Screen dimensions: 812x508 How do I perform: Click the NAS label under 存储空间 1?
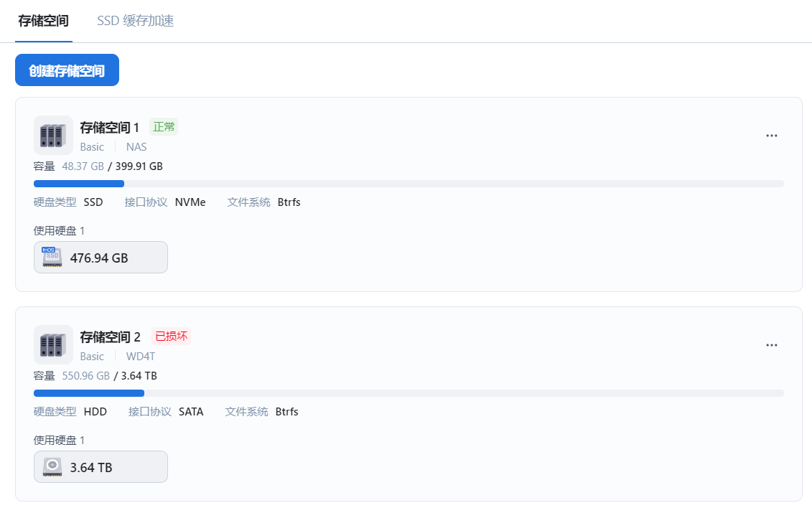pos(136,147)
